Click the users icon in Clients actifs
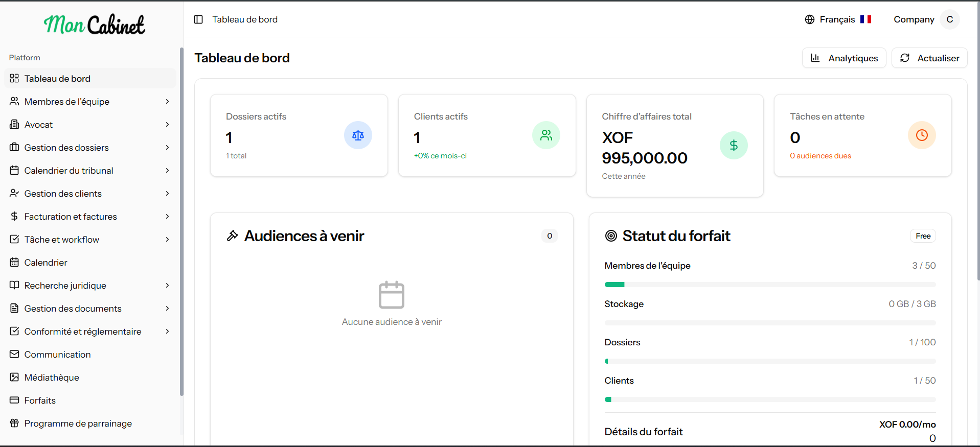This screenshot has height=447, width=980. pyautogui.click(x=546, y=135)
